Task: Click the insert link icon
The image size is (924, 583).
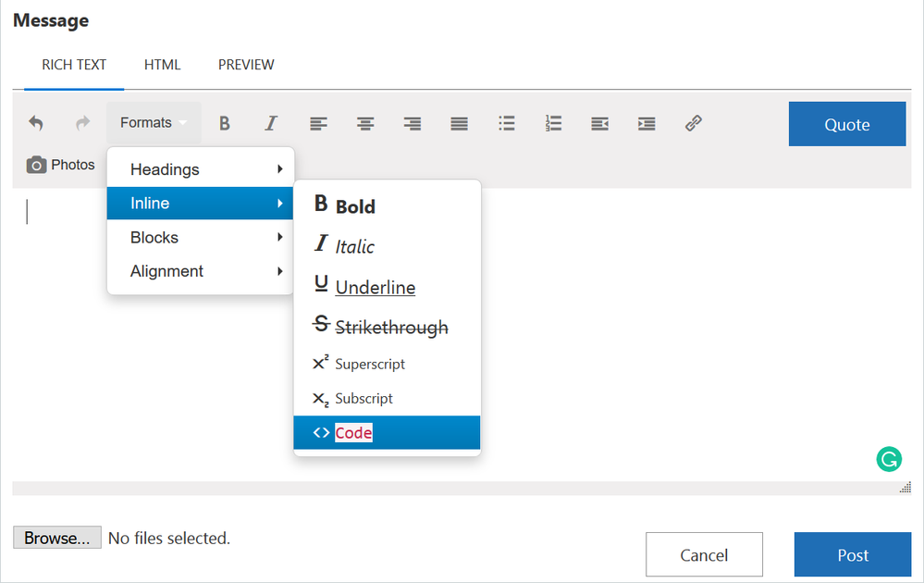Action: pos(694,123)
